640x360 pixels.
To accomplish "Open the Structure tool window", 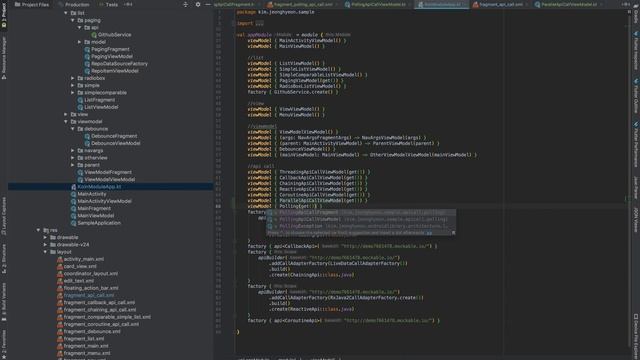I will pos(4,259).
